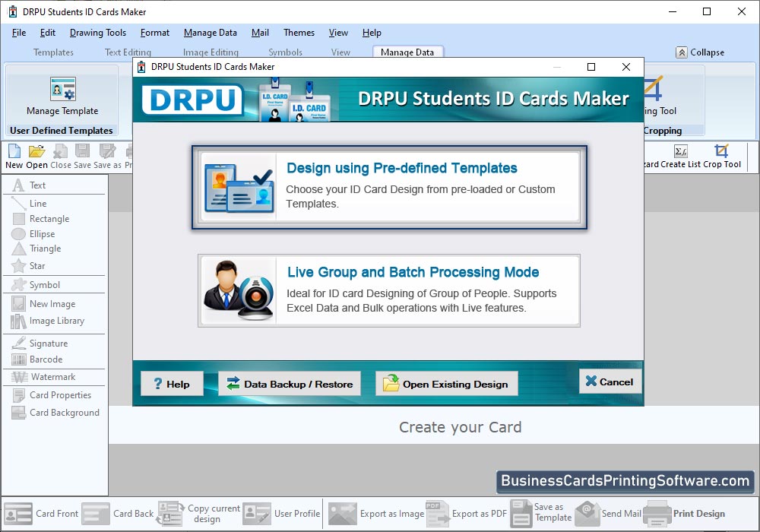Screen dimensions: 760x532
Task: Click Export as Image
Action: (x=376, y=514)
